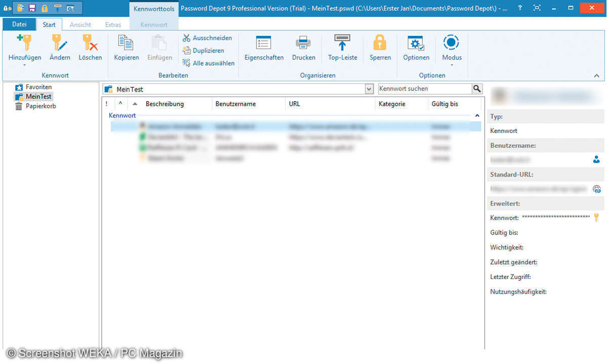Open the Kennwort contextual tab
The height and width of the screenshot is (364, 607).
154,24
